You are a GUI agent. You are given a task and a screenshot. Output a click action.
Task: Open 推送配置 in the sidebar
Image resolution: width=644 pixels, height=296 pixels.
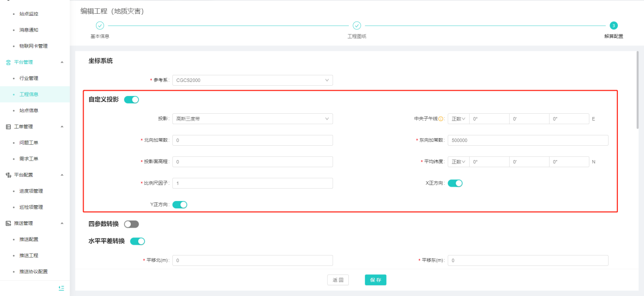29,239
